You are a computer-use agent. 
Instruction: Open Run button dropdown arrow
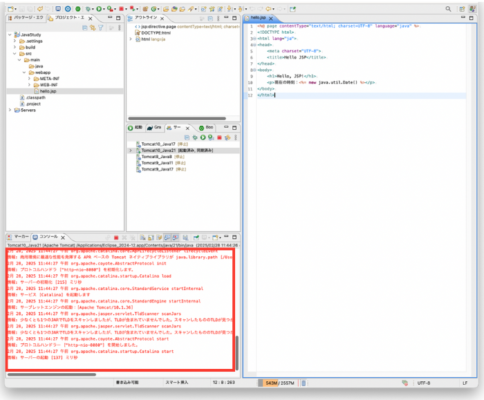pyautogui.click(x=104, y=9)
